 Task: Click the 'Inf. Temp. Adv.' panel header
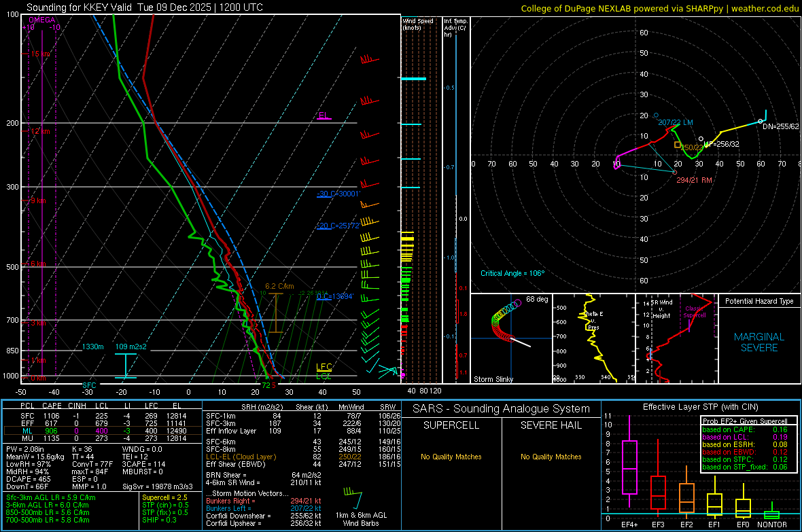click(x=455, y=28)
